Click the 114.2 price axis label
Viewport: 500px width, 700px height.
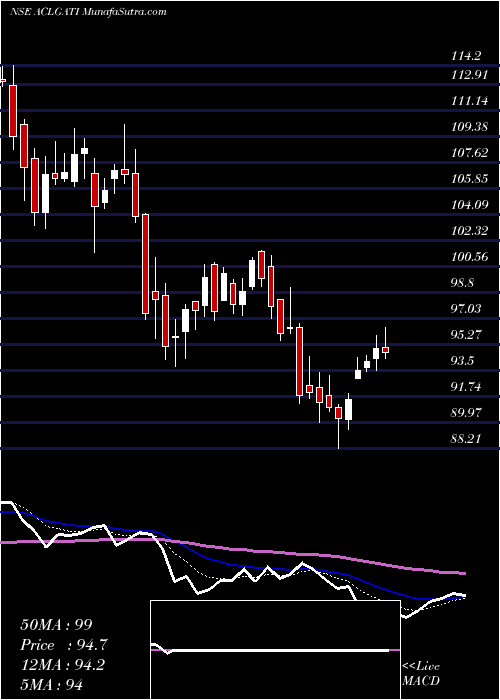[x=466, y=56]
